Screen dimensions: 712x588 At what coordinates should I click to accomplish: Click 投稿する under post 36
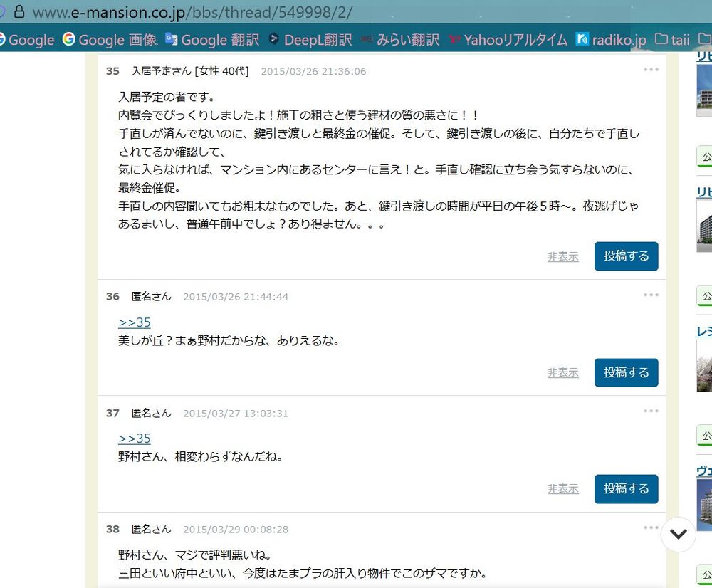pos(626,373)
